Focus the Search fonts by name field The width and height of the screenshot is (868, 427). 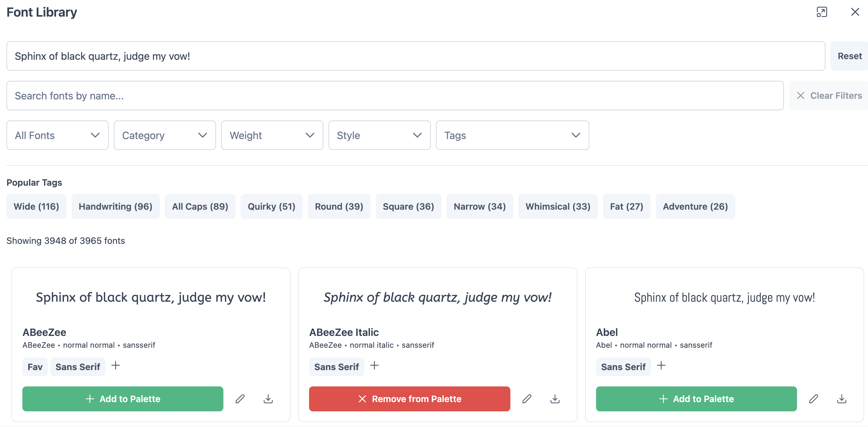coord(395,96)
